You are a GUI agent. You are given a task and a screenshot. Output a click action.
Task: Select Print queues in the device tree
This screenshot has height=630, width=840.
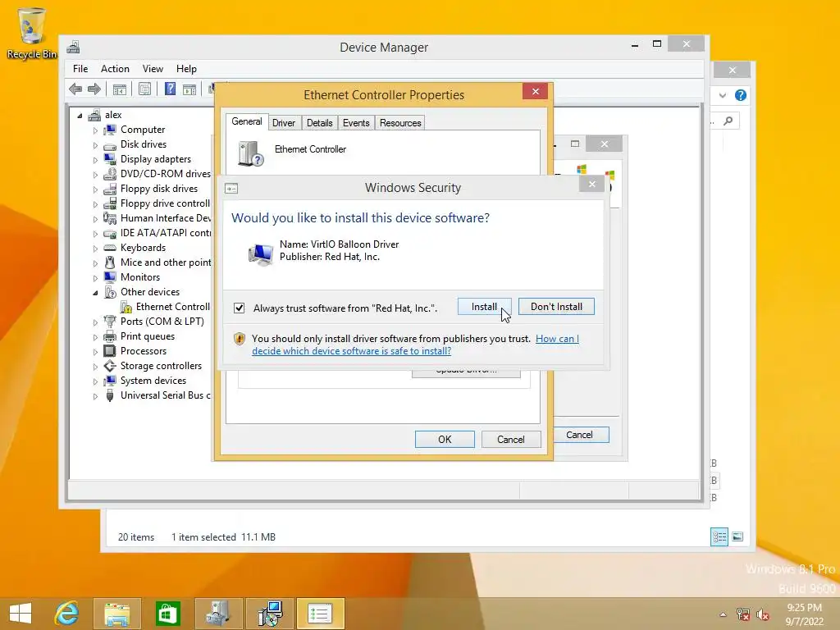coord(148,336)
